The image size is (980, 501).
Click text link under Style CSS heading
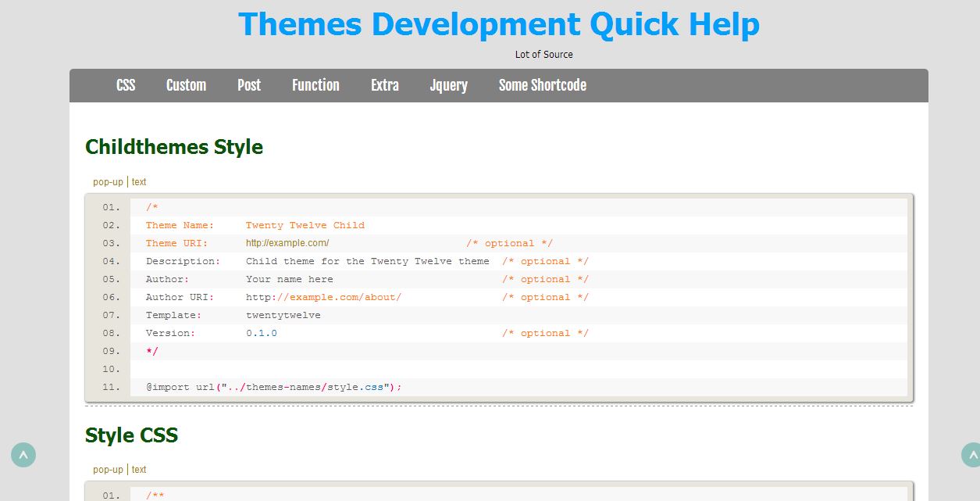tap(139, 470)
